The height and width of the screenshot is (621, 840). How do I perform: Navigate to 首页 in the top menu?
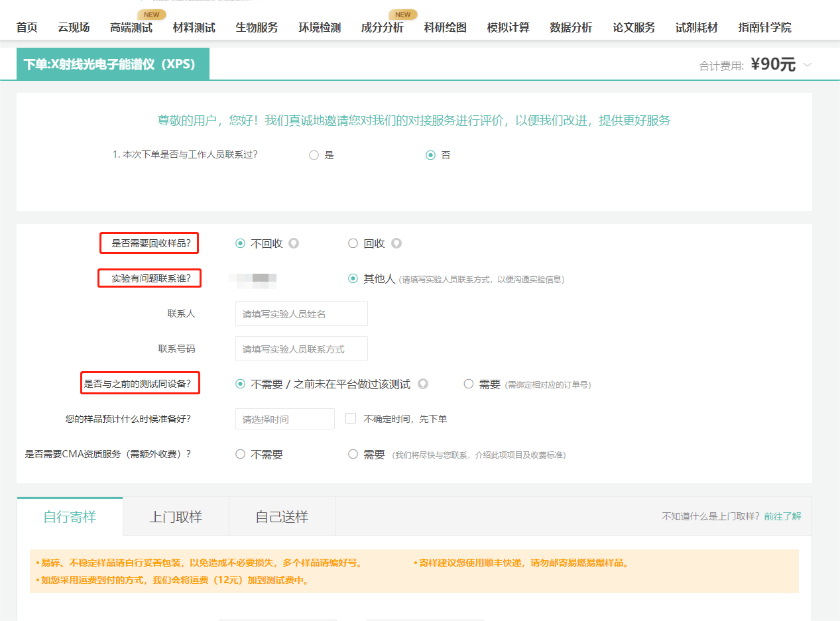click(27, 27)
